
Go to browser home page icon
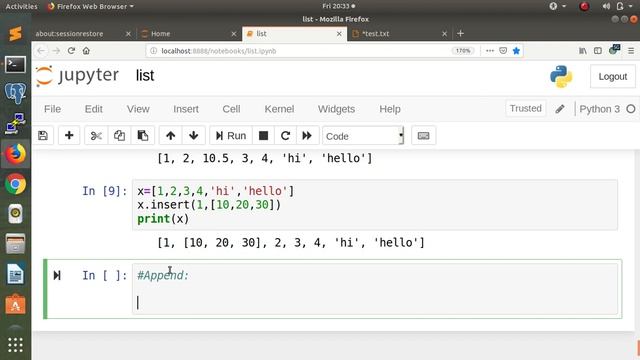coord(86,51)
